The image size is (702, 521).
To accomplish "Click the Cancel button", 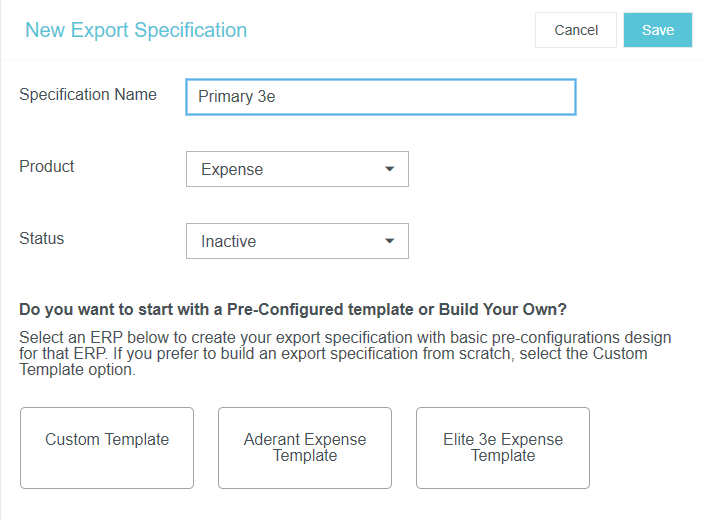I will click(x=576, y=30).
